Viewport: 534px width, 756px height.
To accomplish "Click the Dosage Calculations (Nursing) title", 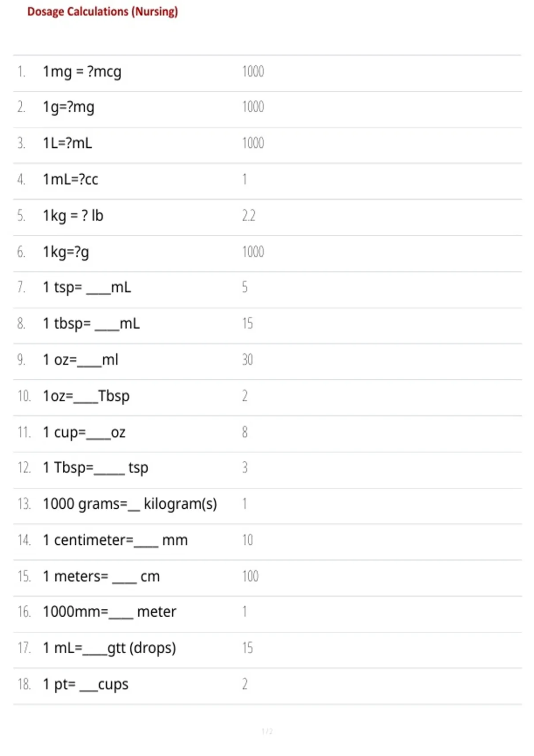I will coord(102,12).
